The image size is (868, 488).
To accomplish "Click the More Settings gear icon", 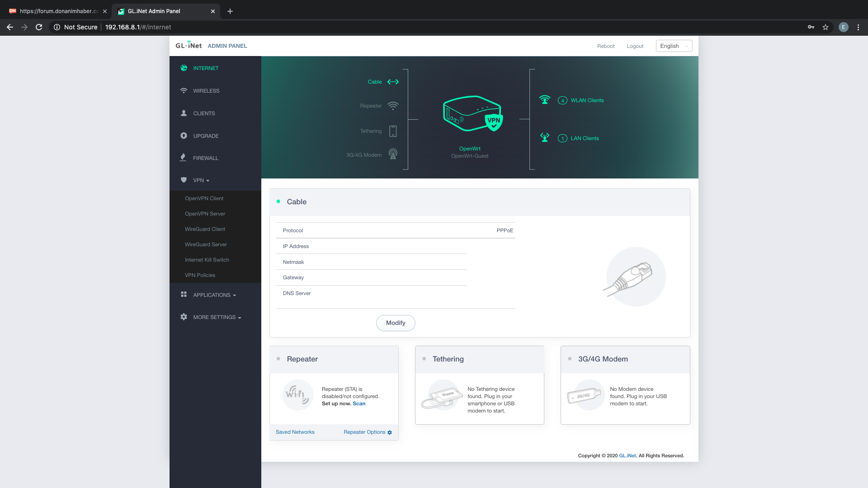I will (184, 317).
